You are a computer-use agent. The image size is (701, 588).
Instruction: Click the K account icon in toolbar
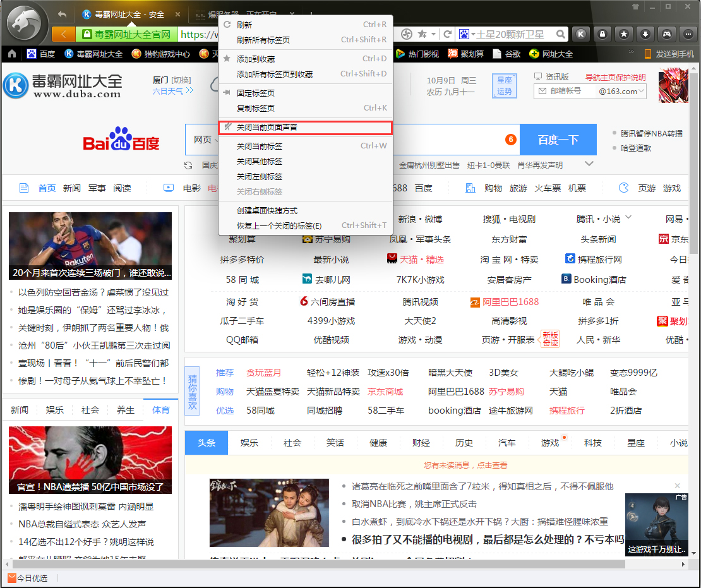(580, 34)
